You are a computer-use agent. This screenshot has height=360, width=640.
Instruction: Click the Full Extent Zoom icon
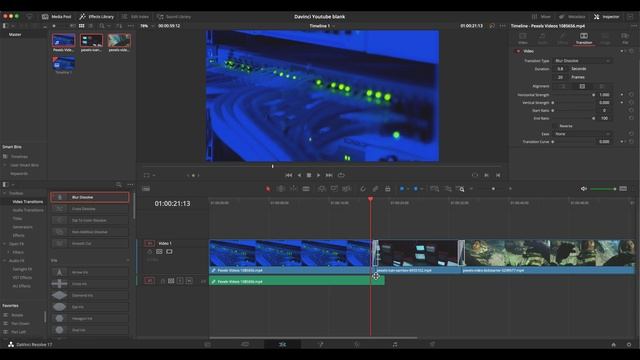tap(435, 189)
